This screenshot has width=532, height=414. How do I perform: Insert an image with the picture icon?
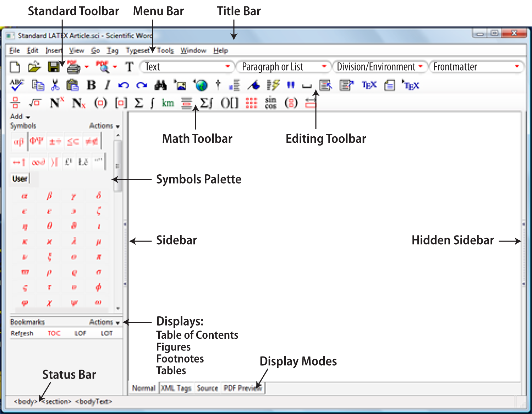[180, 85]
